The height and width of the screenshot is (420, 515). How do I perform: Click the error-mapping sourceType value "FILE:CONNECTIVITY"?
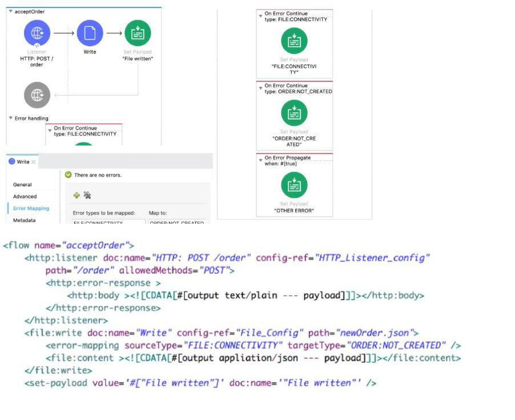pos(233,345)
